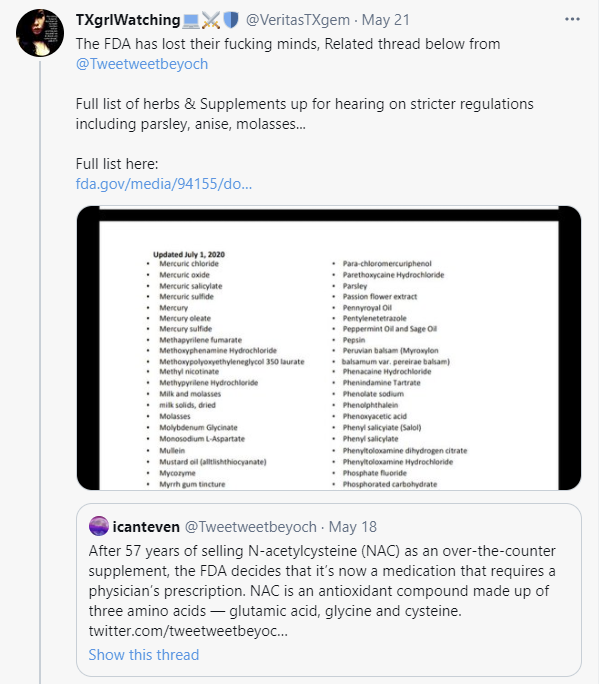This screenshot has height=684, width=601.
Task: Click the @Tweetweetbeyoch handle in quoted tweet
Action: (x=251, y=527)
